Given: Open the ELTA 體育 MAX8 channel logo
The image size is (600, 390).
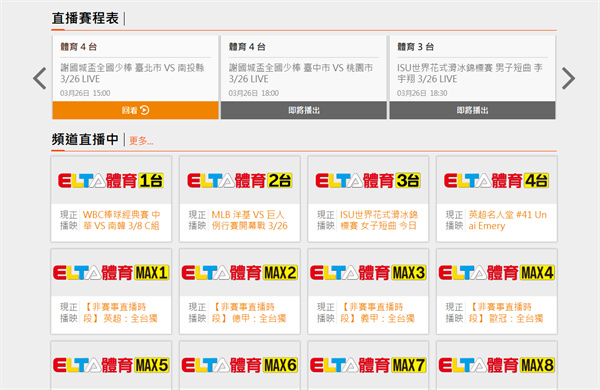Looking at the screenshot, I should (x=497, y=365).
